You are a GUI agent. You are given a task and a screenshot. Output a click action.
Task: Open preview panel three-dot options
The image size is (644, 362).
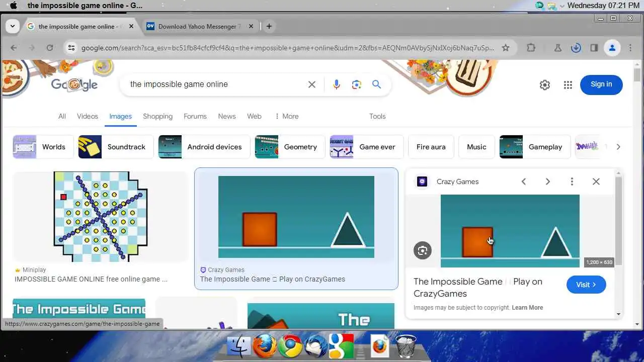pyautogui.click(x=572, y=182)
